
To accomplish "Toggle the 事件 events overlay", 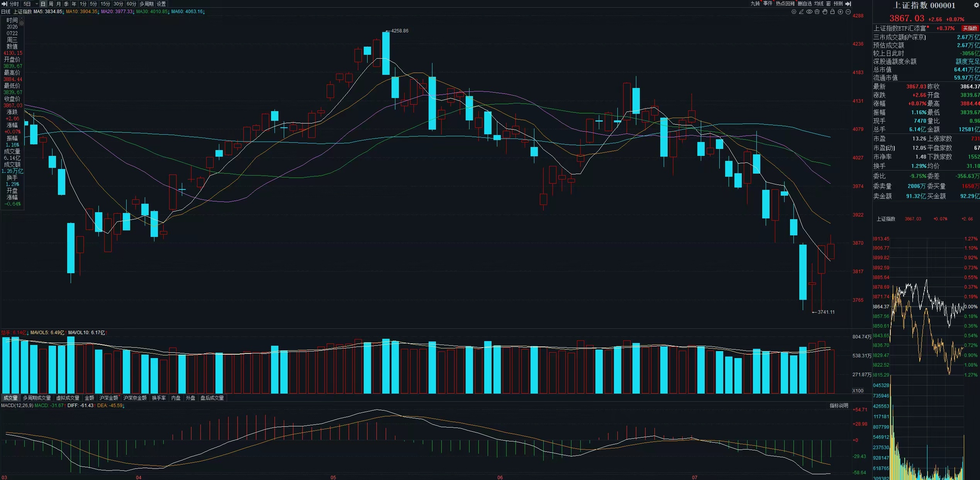I will (768, 3).
